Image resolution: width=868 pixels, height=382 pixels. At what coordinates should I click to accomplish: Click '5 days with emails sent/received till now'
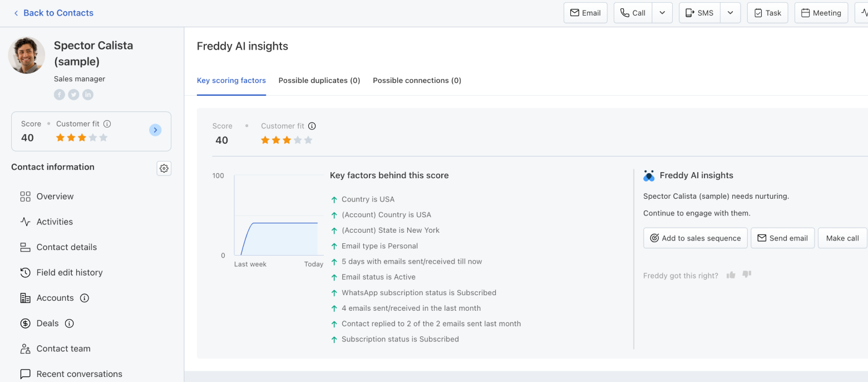(x=412, y=262)
